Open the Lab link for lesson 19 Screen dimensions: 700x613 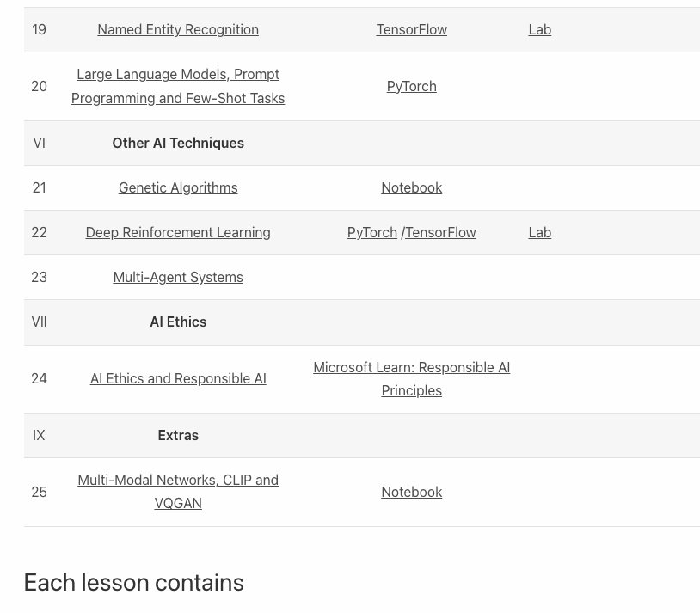[540, 29]
